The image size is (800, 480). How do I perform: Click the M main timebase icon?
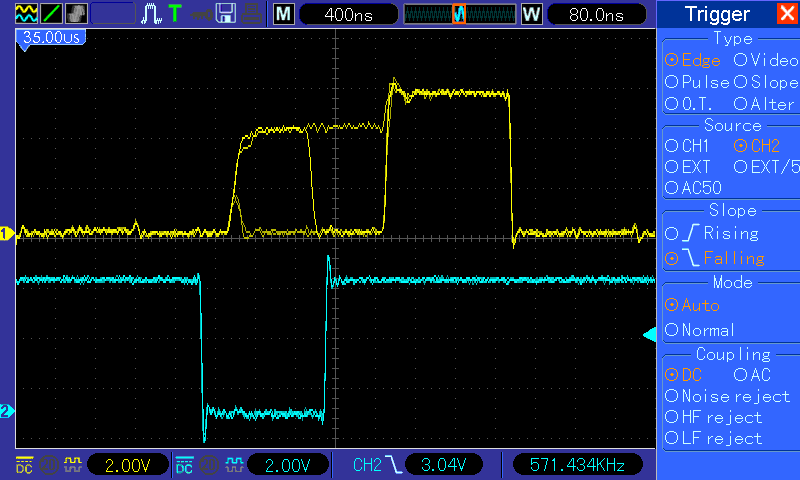point(285,14)
